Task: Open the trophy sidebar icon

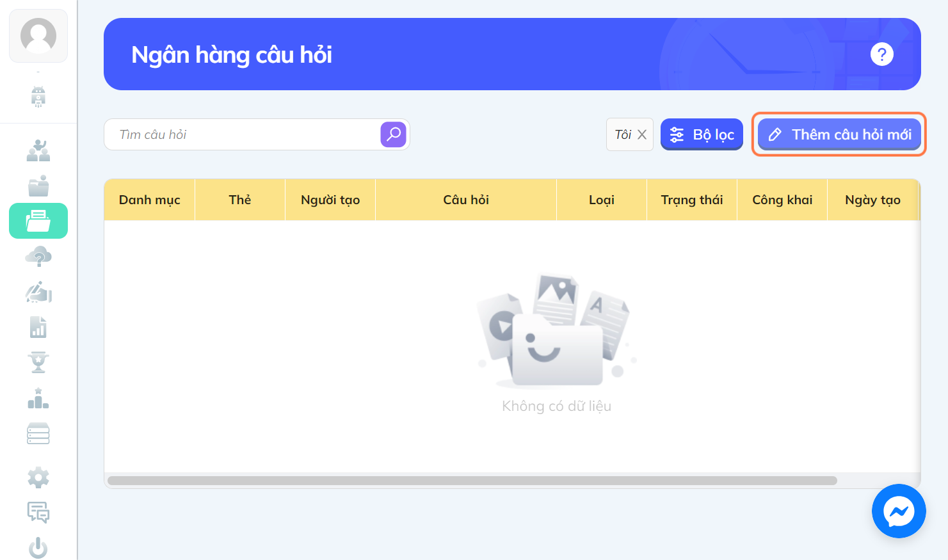Action: (38, 362)
